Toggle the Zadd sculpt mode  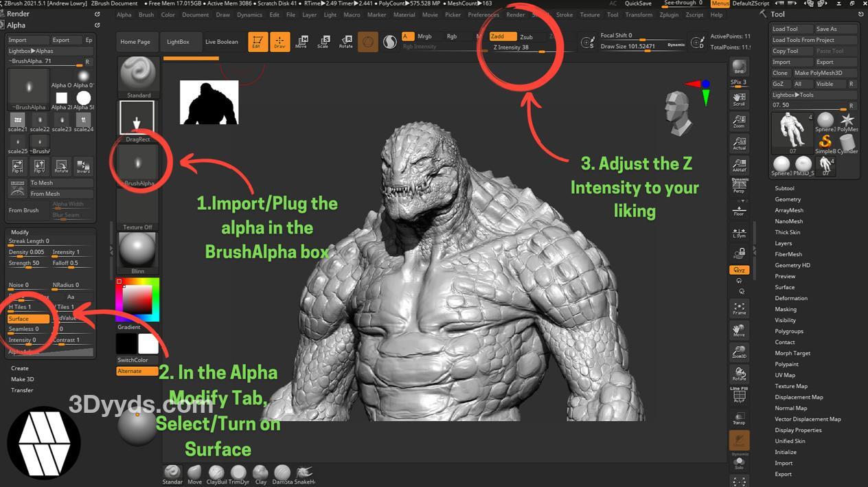(x=503, y=36)
